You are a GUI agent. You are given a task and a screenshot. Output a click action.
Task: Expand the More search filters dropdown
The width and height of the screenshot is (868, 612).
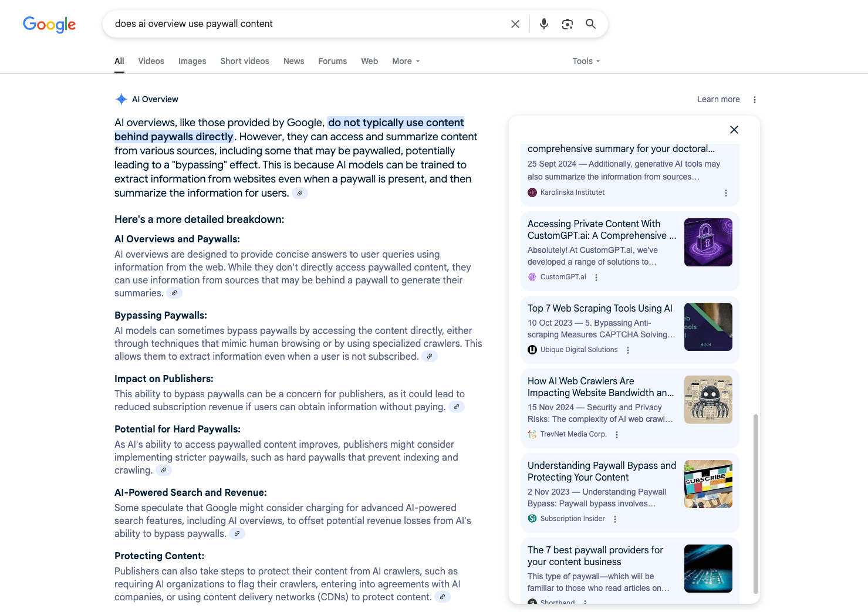click(x=406, y=61)
